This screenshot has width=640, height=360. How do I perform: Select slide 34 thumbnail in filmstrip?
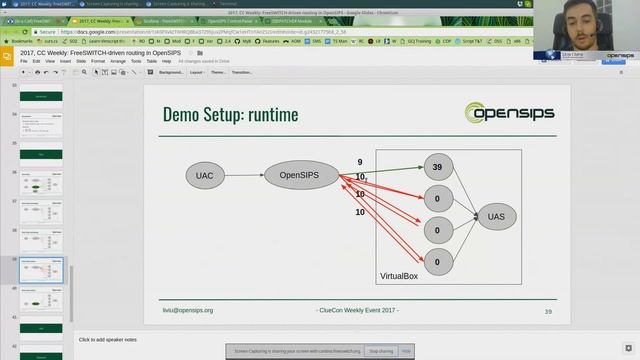(41, 125)
